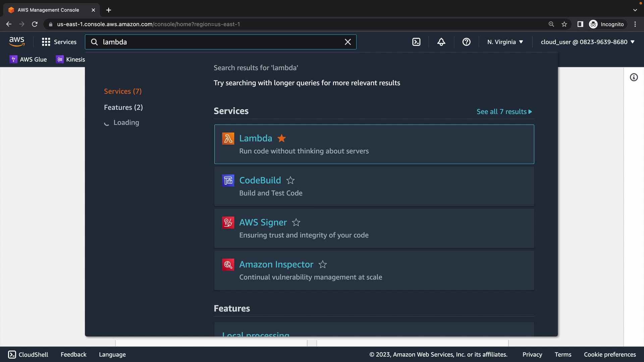
Task: Open the cloud_user account dropdown
Action: coord(588,42)
